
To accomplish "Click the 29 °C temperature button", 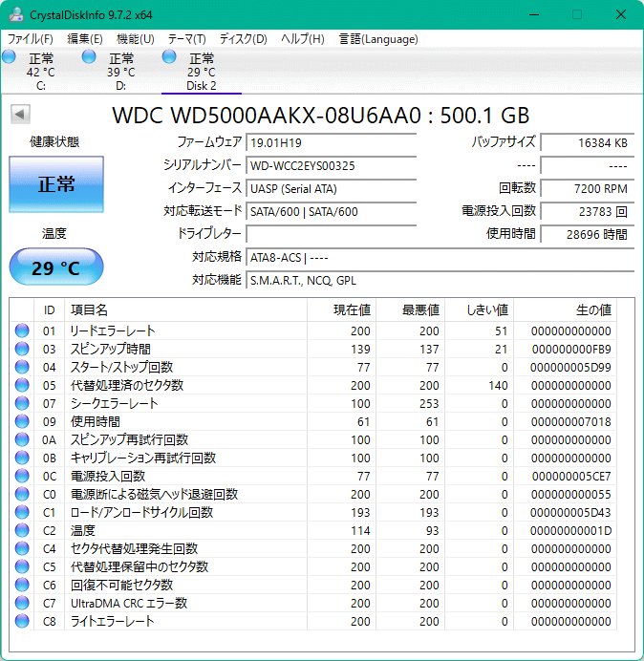I will [56, 267].
